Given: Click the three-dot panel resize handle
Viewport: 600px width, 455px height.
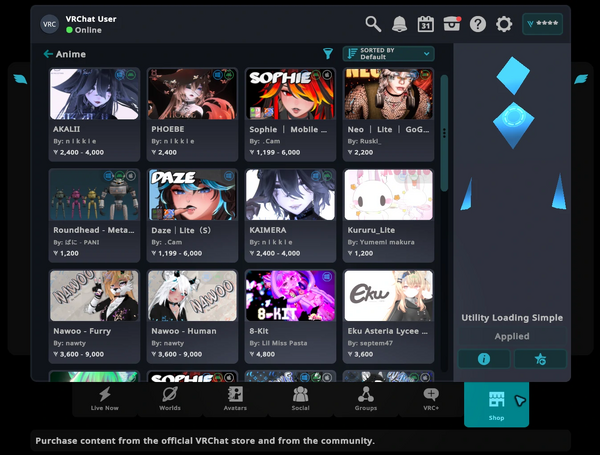Looking at the screenshot, I should (x=444, y=133).
